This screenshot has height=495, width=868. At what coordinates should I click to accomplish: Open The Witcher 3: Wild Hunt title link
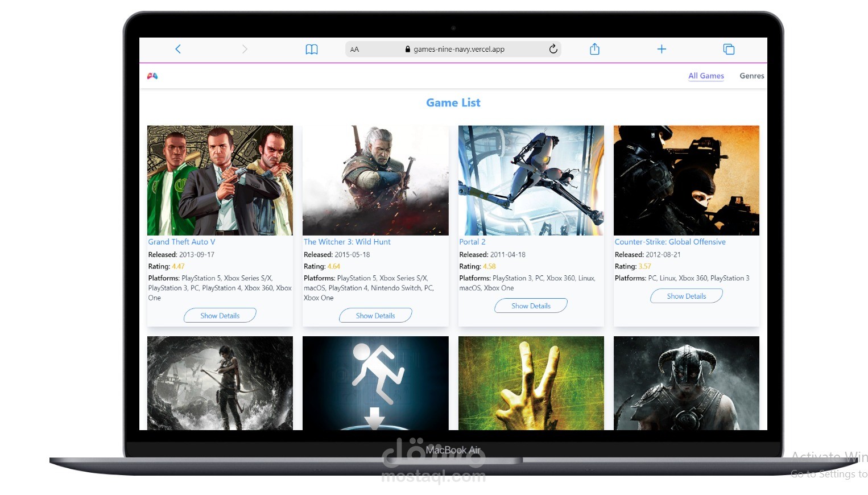click(347, 242)
